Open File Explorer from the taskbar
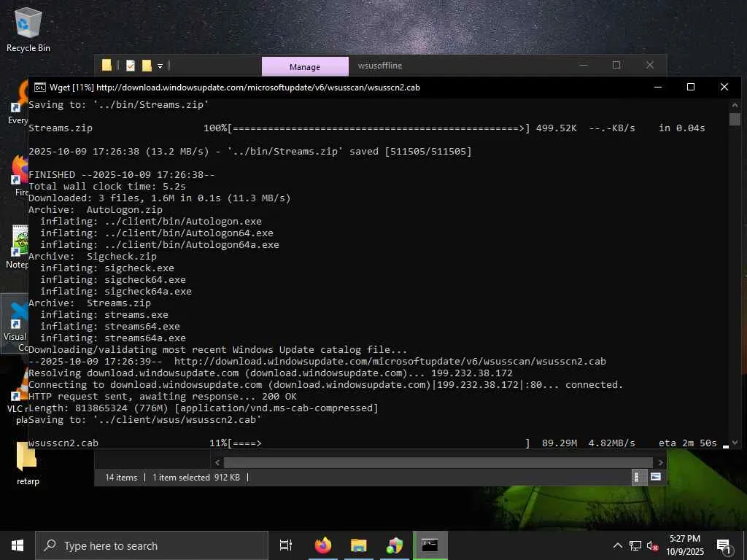747x560 pixels. tap(359, 545)
